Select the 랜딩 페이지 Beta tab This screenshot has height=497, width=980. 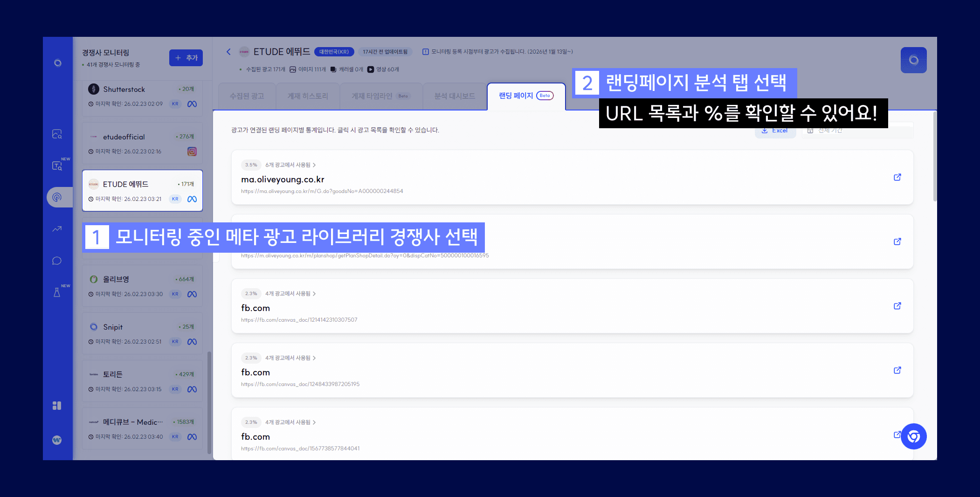[526, 96]
